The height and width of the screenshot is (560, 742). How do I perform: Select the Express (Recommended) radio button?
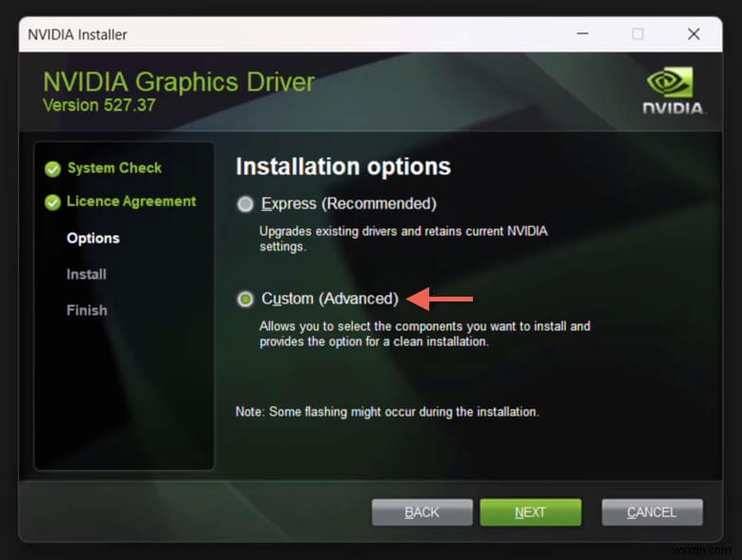pyautogui.click(x=245, y=204)
